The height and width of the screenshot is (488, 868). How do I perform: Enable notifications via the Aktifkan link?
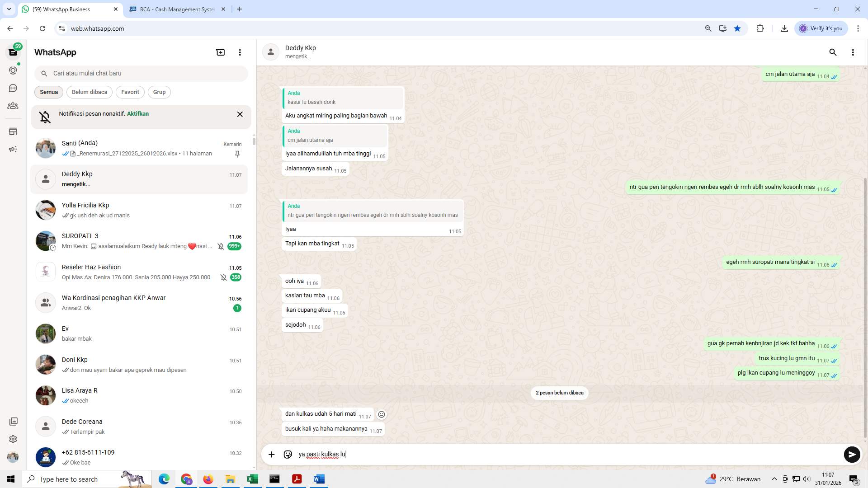coord(137,113)
